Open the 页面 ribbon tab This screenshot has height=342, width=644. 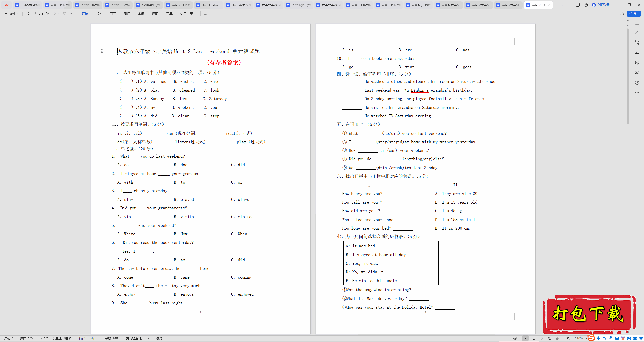pos(113,14)
